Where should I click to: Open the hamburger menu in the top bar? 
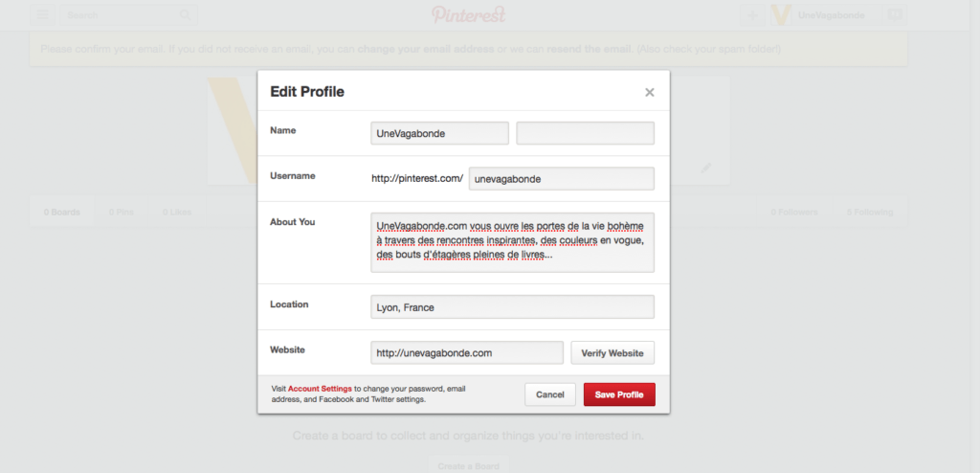42,15
